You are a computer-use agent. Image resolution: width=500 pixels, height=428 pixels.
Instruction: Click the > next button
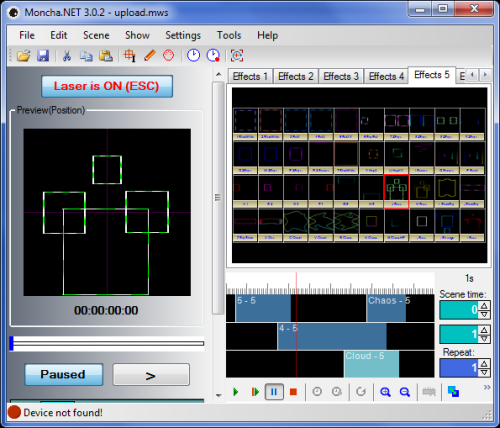(x=151, y=375)
